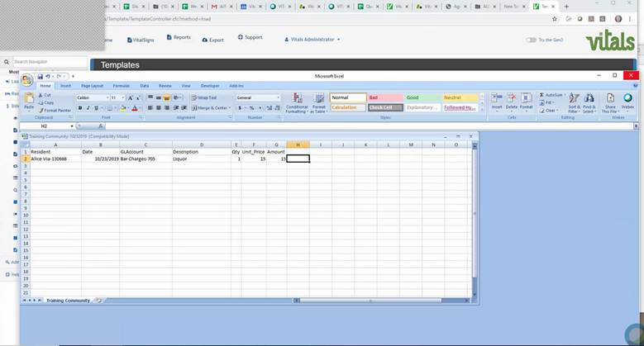Viewport: 644px width, 346px height.
Task: Open the Clear dropdown in Editing
Action: (549, 111)
